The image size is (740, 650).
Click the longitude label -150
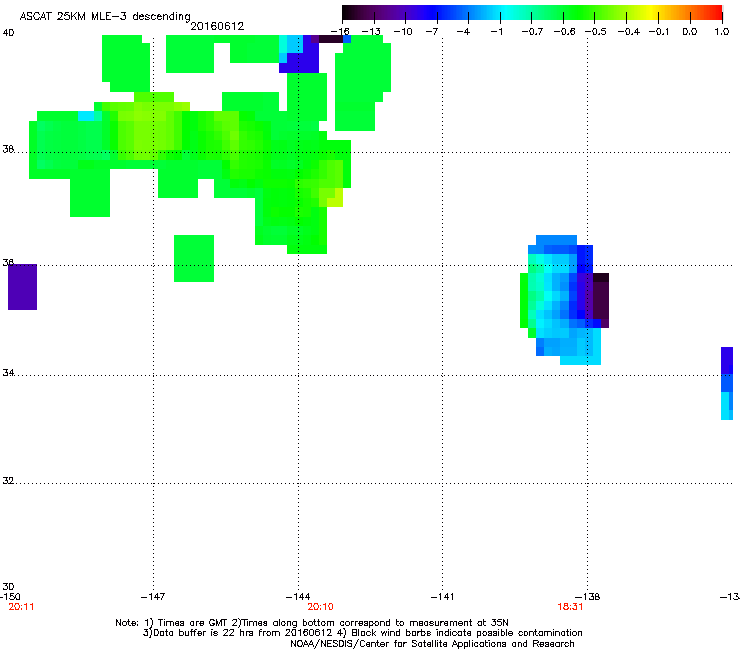tap(10, 597)
